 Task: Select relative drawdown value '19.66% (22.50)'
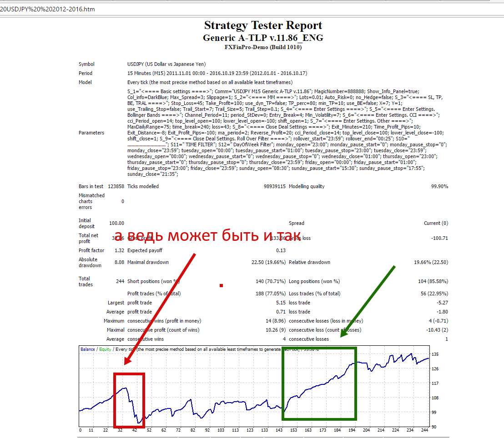click(431, 262)
